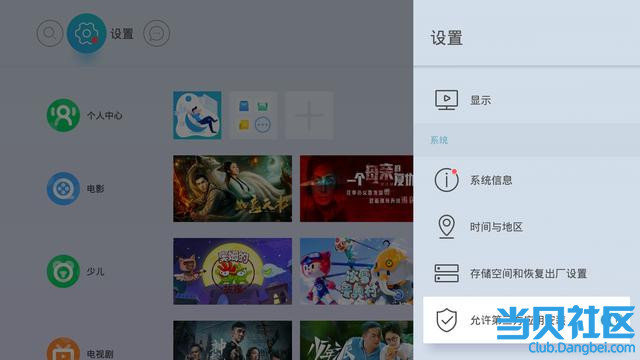Screen dimensions: 640x360
Task: Click the 系统信息 info icon
Action: pyautogui.click(x=446, y=180)
